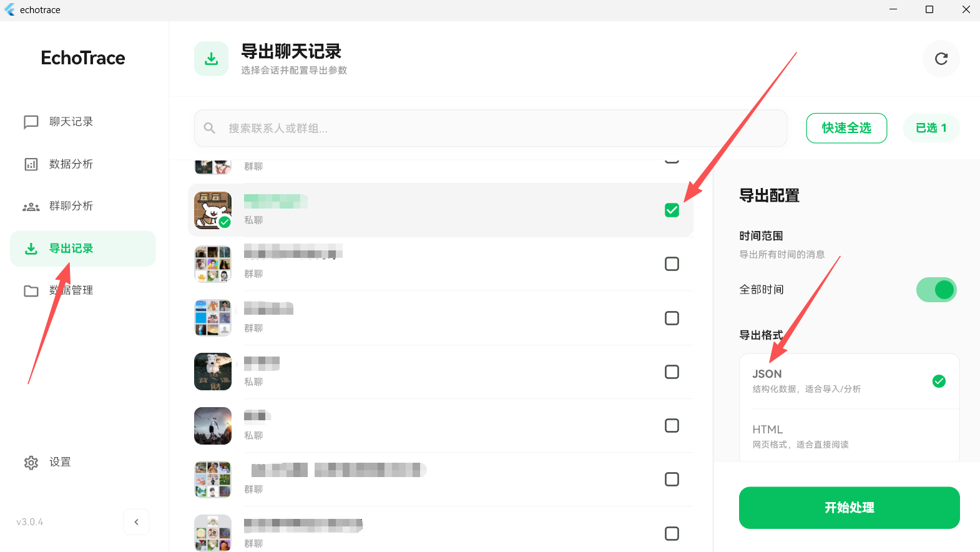The height and width of the screenshot is (552, 980).
Task: Click the people group icon for 群聊分析
Action: (31, 207)
